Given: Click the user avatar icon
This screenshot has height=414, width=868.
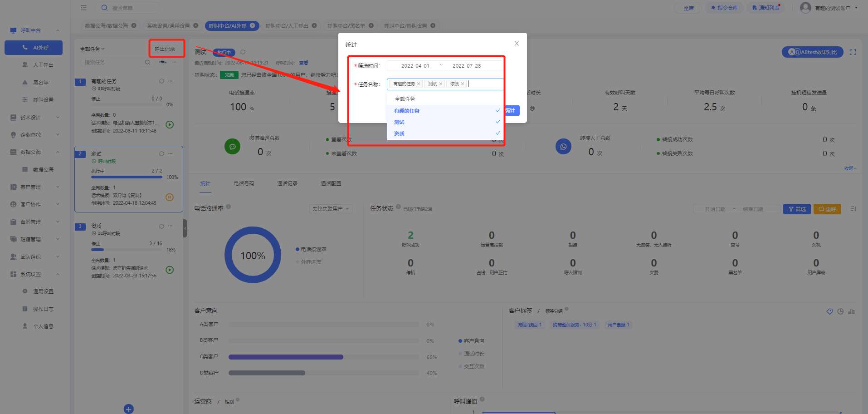Looking at the screenshot, I should (805, 8).
